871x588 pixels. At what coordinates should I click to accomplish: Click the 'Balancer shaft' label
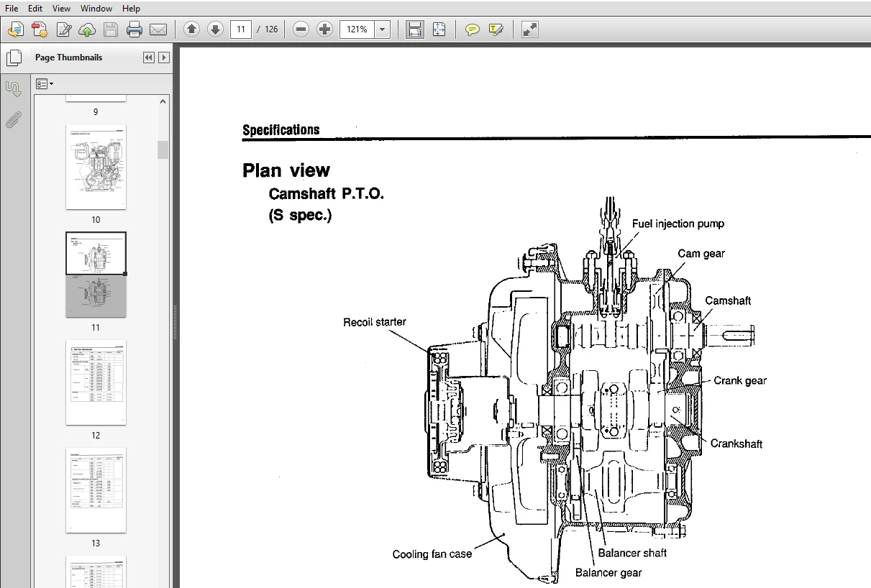(632, 553)
